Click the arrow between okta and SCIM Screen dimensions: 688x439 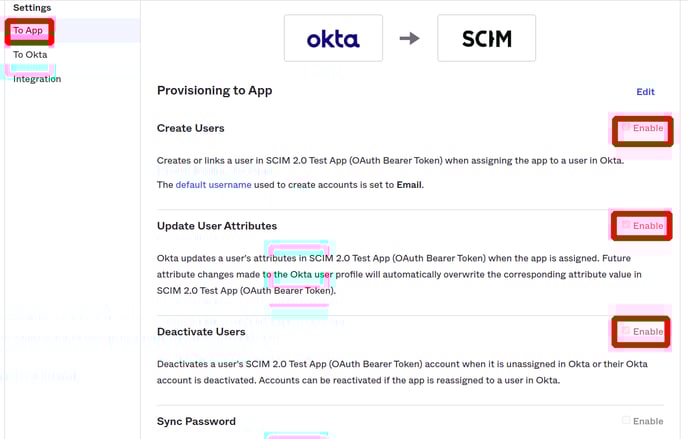tap(409, 39)
